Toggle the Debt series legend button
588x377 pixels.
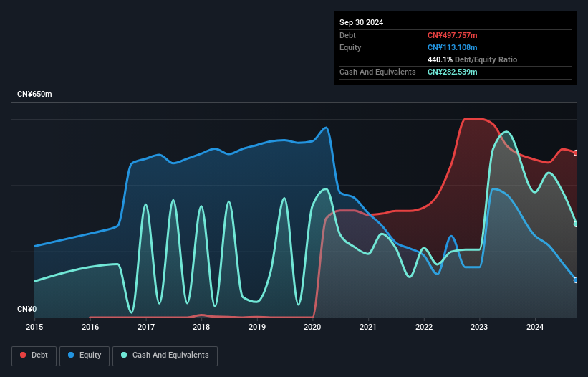[34, 355]
